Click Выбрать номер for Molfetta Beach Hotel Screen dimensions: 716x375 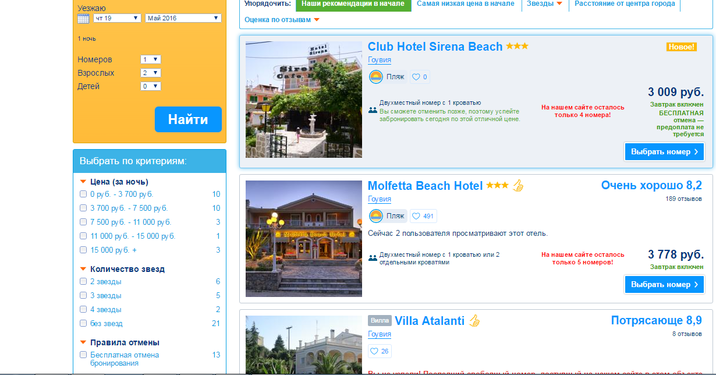click(x=664, y=285)
